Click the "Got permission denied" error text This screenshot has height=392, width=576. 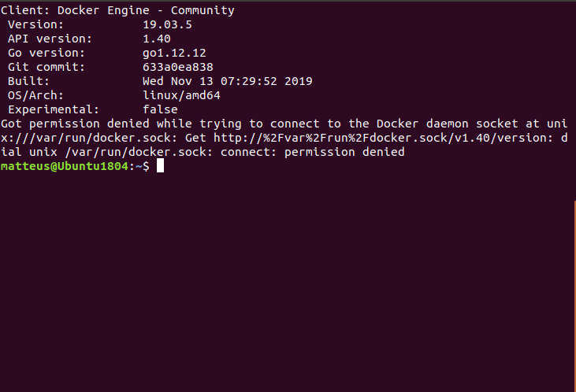click(75, 124)
